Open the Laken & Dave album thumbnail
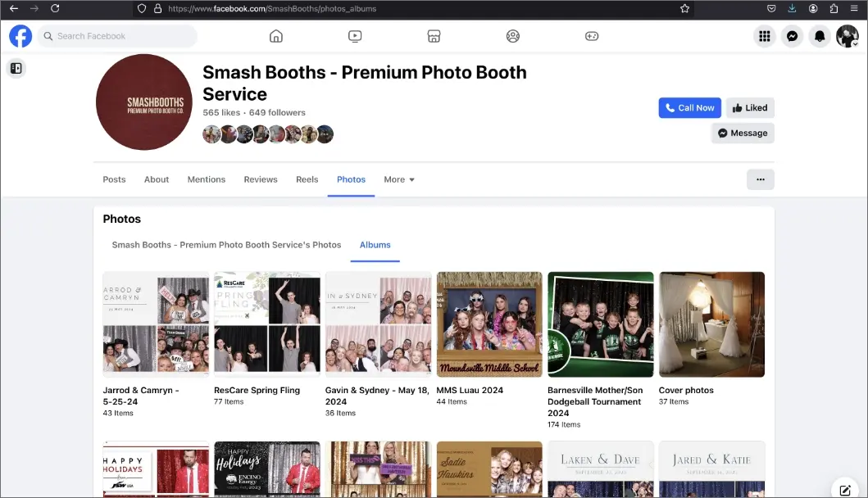The image size is (868, 498). pos(601,469)
